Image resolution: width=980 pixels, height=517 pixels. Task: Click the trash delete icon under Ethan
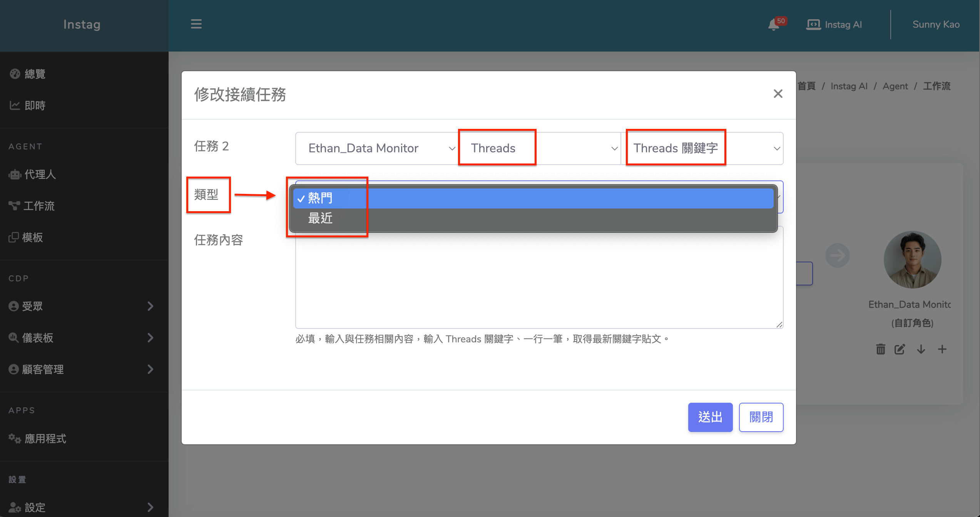click(x=880, y=349)
